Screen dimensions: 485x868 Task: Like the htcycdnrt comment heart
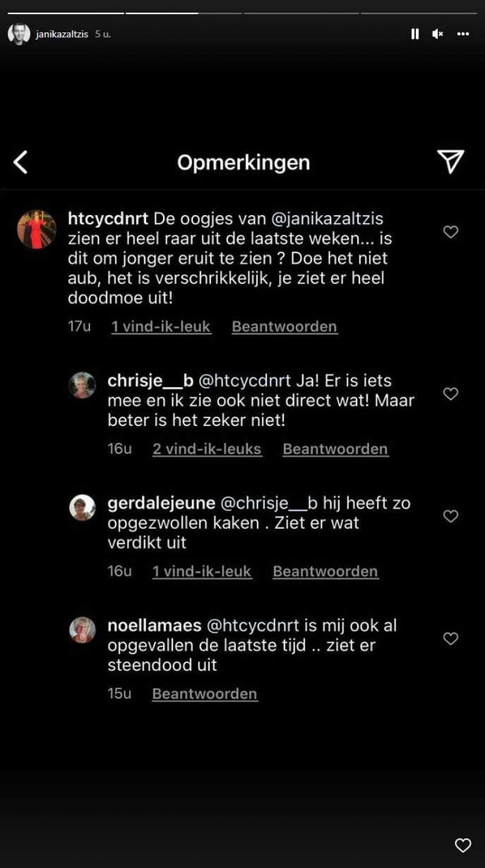450,232
